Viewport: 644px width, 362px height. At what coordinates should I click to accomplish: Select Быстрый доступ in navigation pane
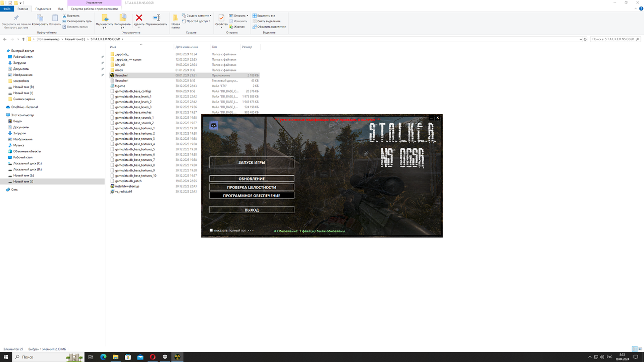coord(23,51)
